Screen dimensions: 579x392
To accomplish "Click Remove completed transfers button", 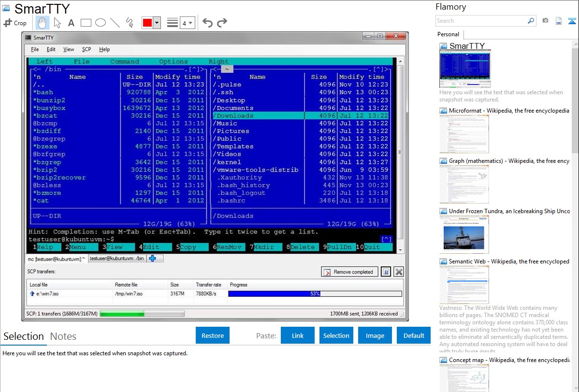I will [349, 272].
